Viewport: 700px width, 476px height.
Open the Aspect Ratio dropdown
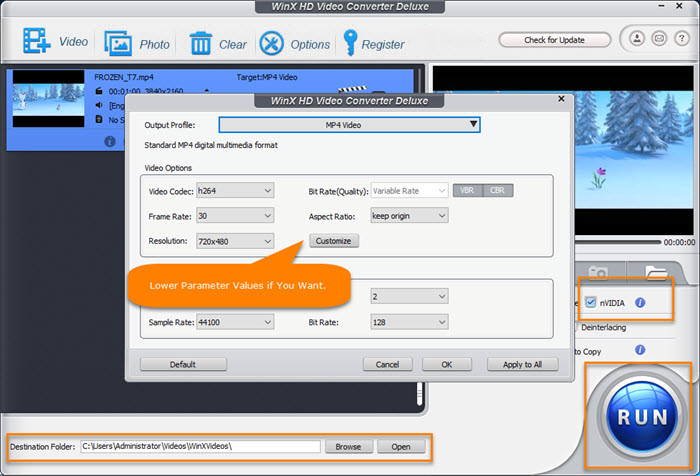click(409, 216)
